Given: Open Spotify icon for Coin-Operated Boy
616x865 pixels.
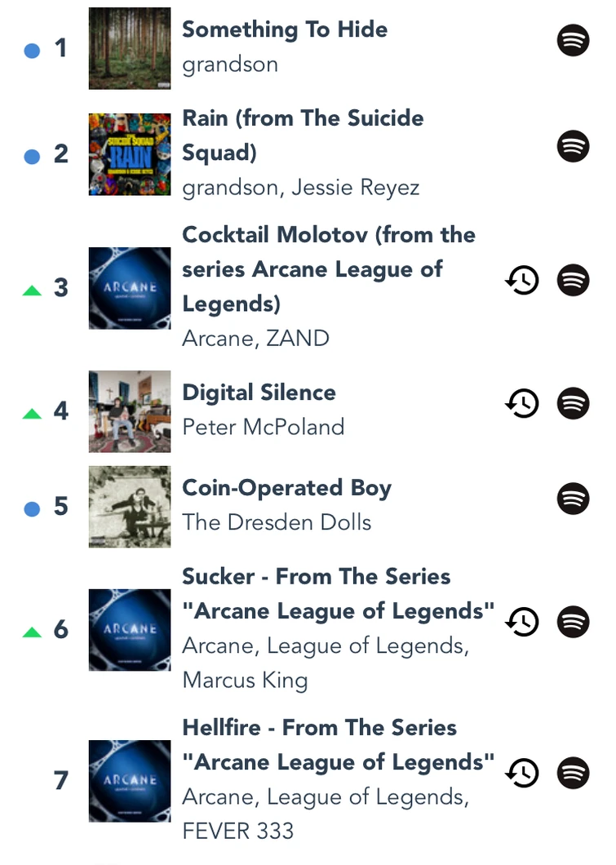Looking at the screenshot, I should pos(573,498).
